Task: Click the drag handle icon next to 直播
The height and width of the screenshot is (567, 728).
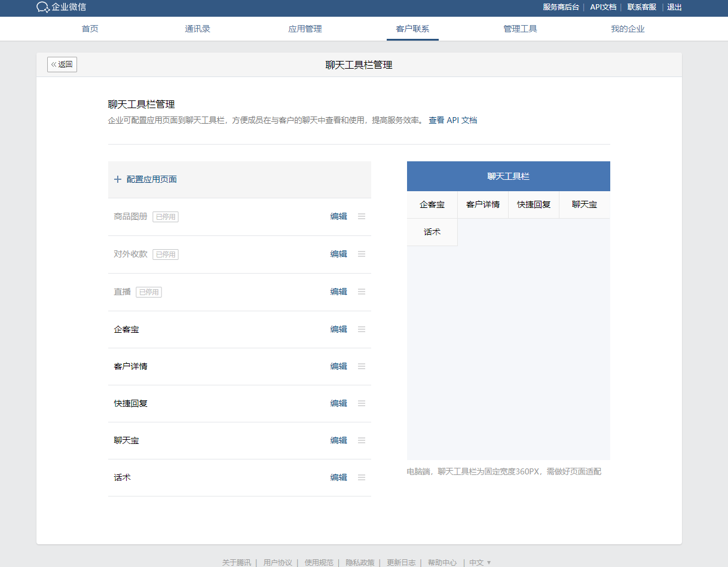Action: pos(361,291)
